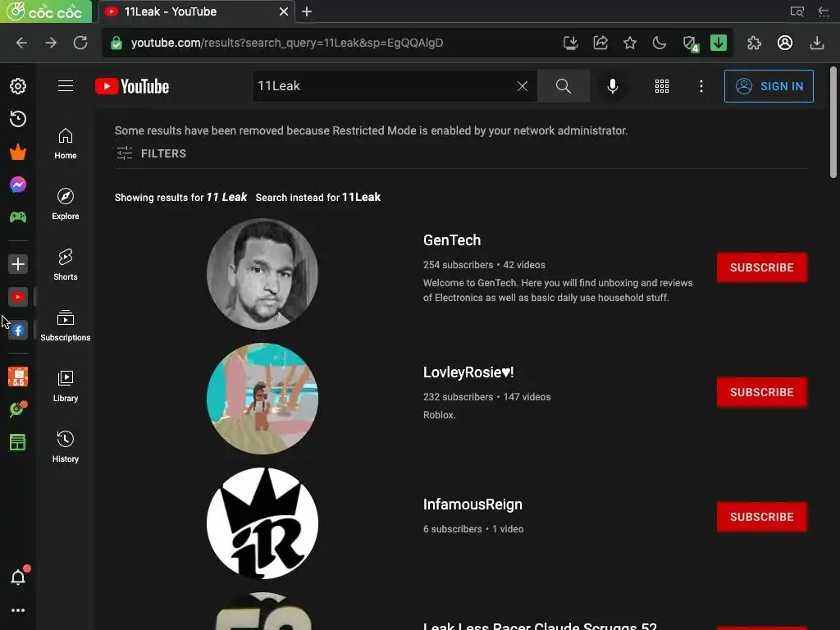The height and width of the screenshot is (630, 840).
Task: Open the three-dots more sidebar menu
Action: (x=18, y=610)
